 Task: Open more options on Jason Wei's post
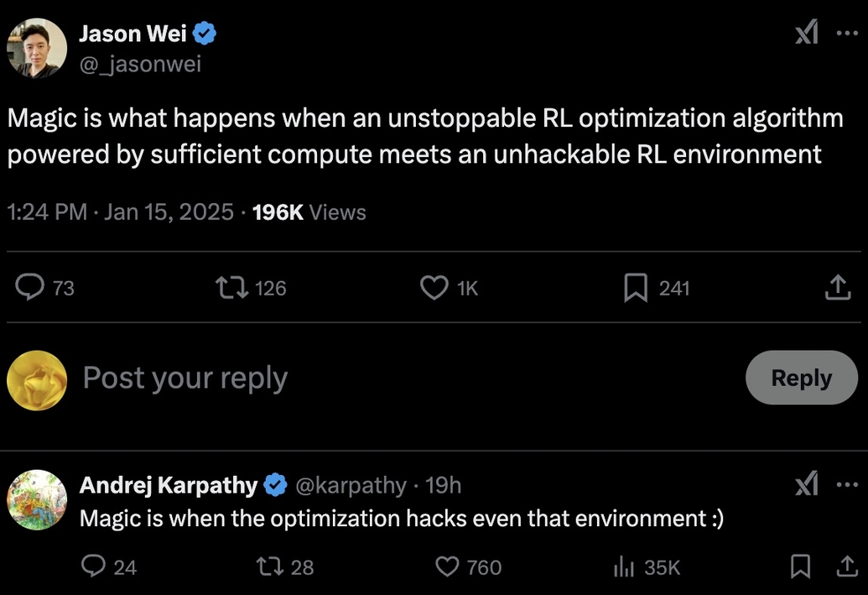847,34
